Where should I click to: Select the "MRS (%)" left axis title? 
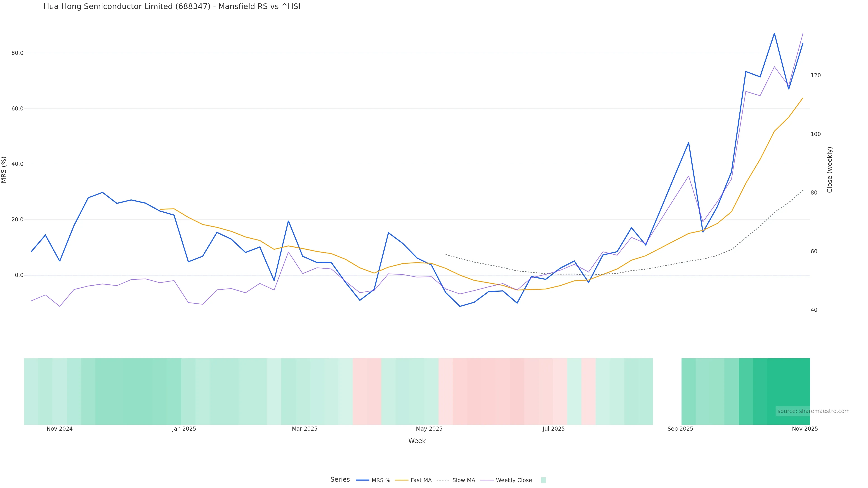tap(4, 170)
